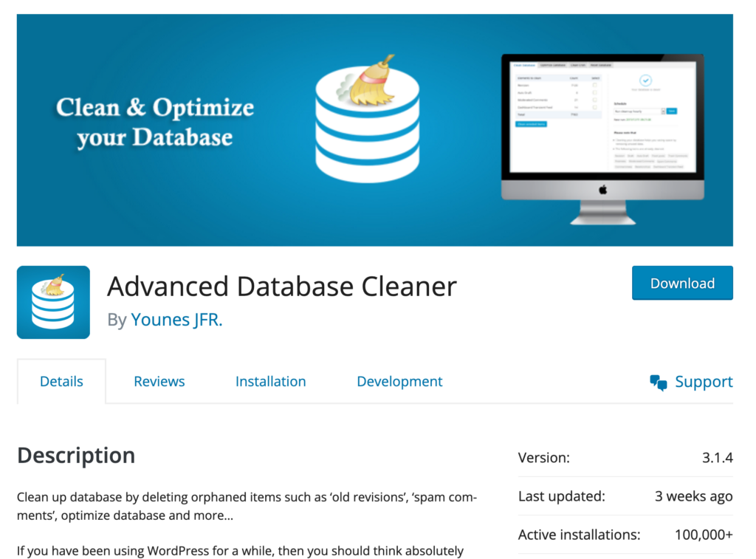
Task: Click the blue Download button
Action: click(x=682, y=283)
